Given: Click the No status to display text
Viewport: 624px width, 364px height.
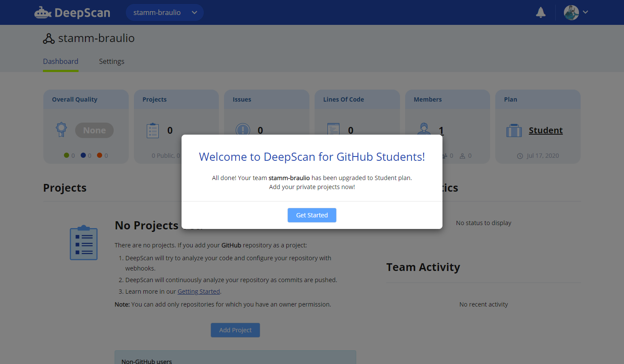Looking at the screenshot, I should [x=484, y=223].
